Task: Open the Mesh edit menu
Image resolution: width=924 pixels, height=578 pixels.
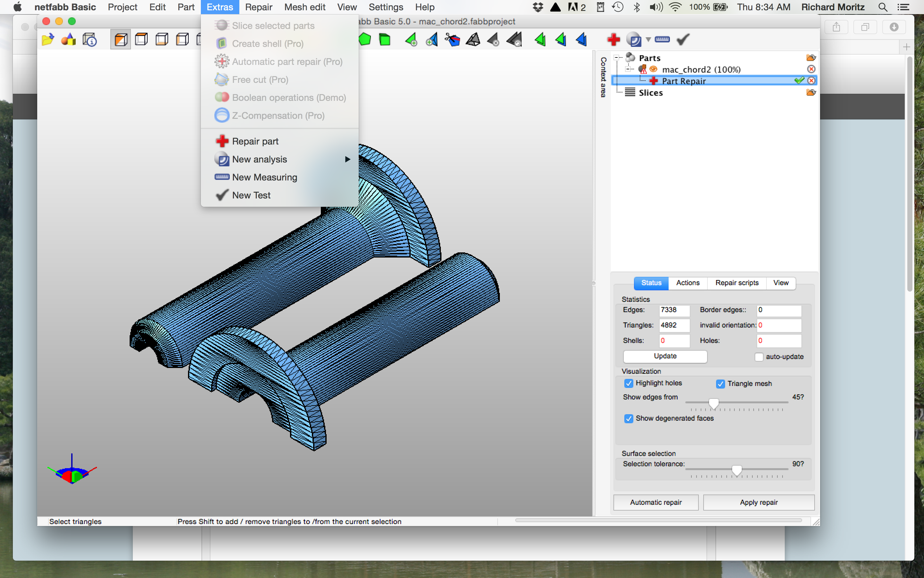Action: pos(305,7)
